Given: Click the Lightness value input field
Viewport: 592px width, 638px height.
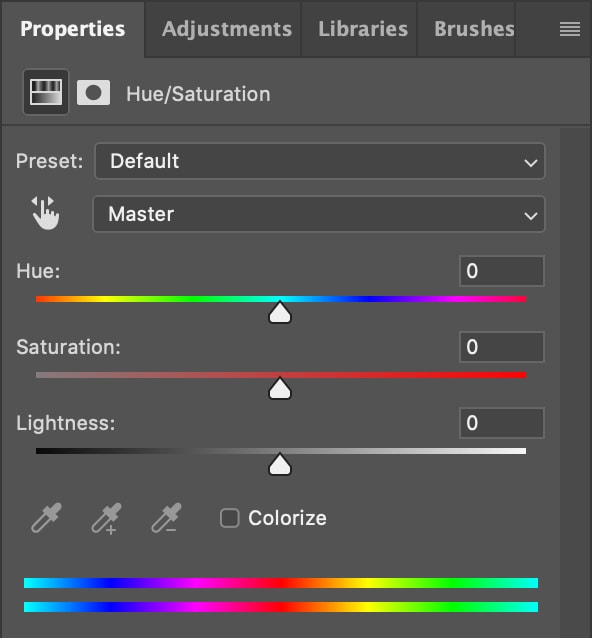Looking at the screenshot, I should pos(502,423).
